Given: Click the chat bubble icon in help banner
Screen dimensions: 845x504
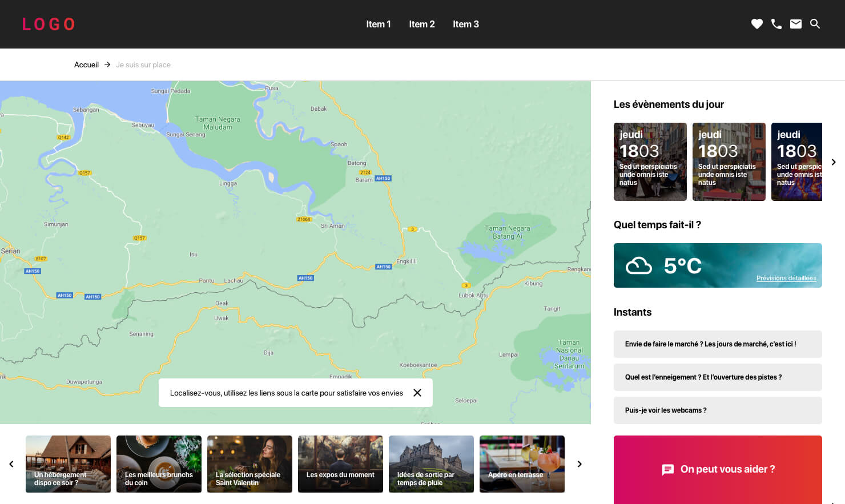Looking at the screenshot, I should point(667,469).
